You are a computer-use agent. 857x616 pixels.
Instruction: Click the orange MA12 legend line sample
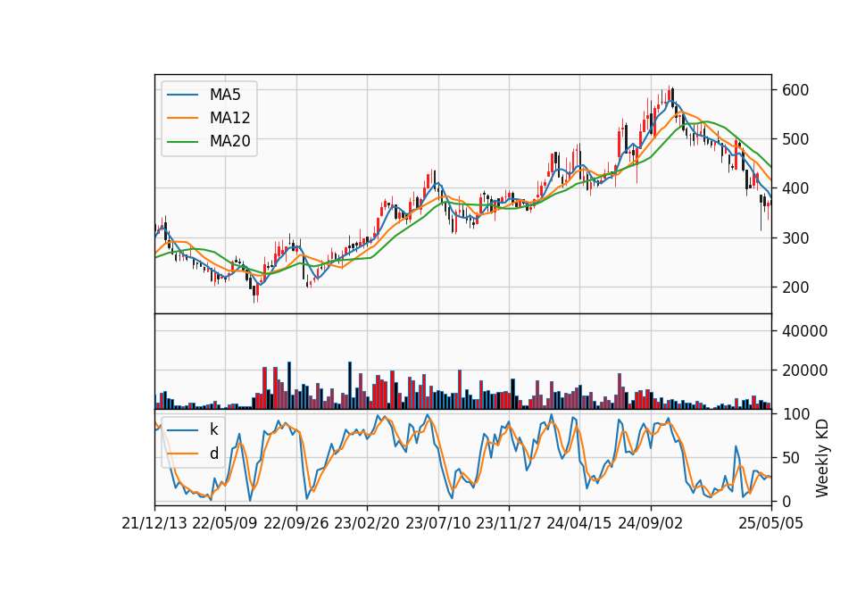[182, 118]
